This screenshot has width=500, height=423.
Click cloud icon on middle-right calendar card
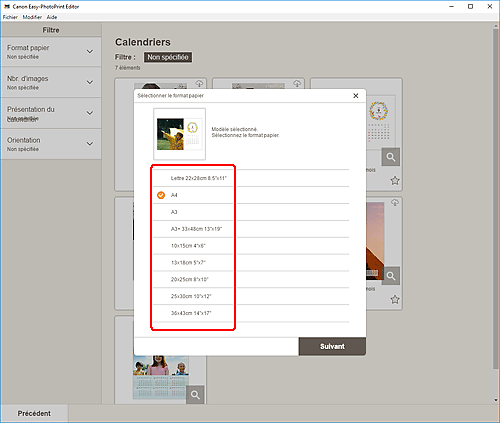pos(395,203)
